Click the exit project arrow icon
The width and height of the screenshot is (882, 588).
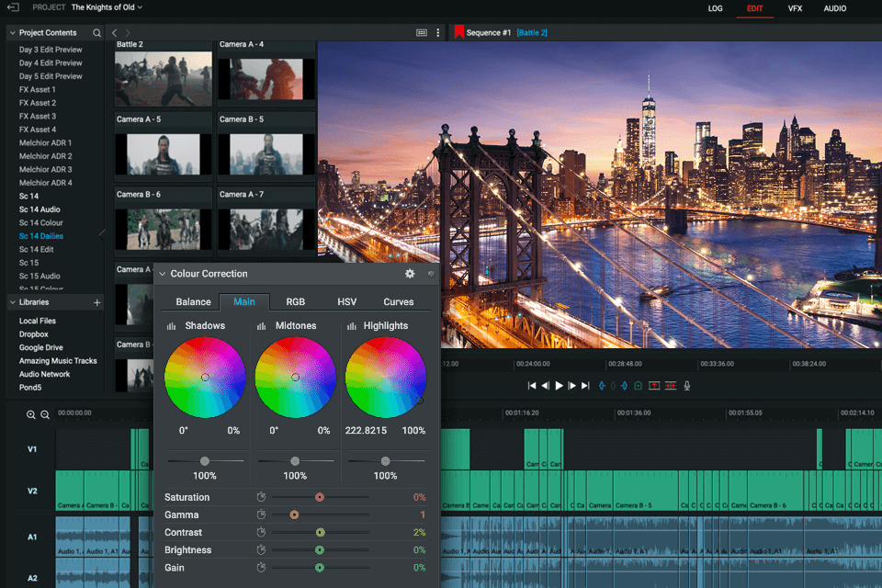click(13, 7)
